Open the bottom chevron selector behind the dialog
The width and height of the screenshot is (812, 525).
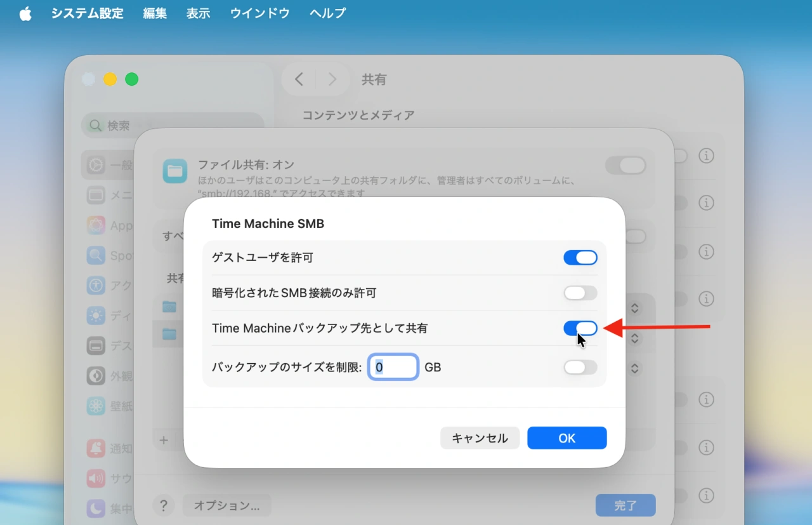click(x=634, y=368)
